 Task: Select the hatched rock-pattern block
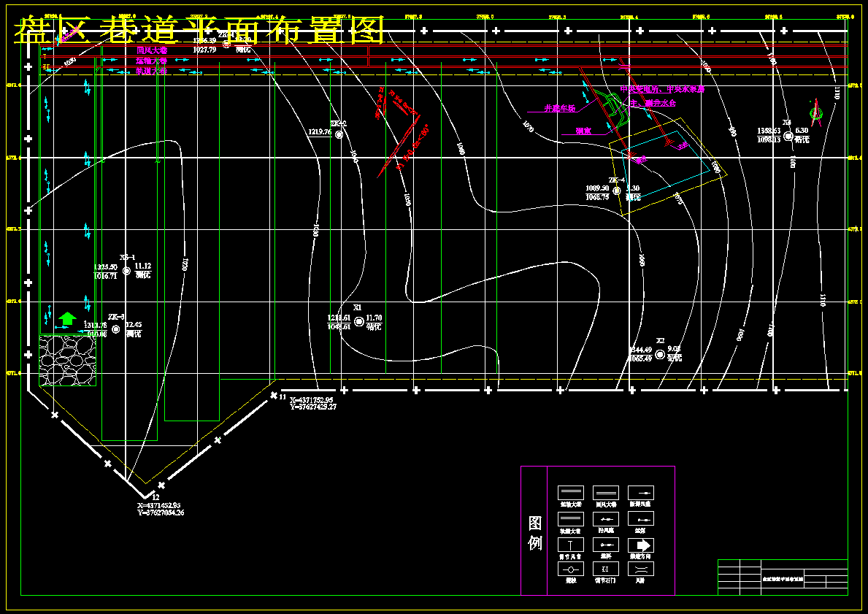point(68,360)
